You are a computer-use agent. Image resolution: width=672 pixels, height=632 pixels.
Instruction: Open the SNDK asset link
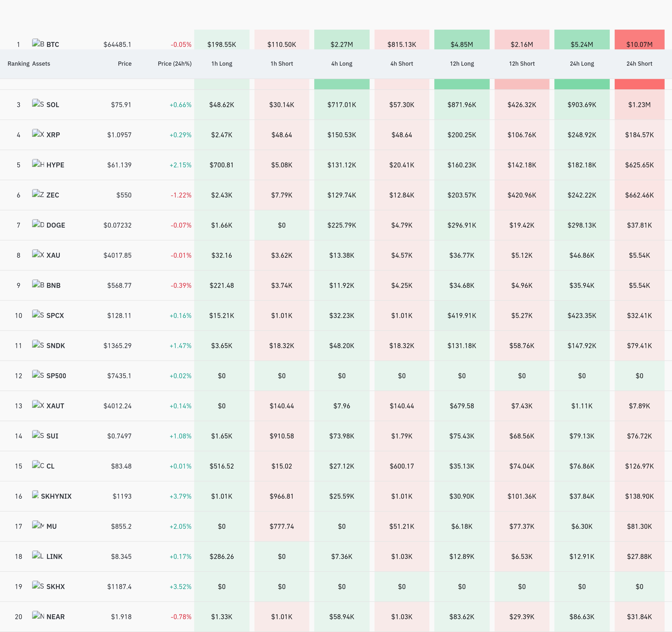(x=55, y=346)
